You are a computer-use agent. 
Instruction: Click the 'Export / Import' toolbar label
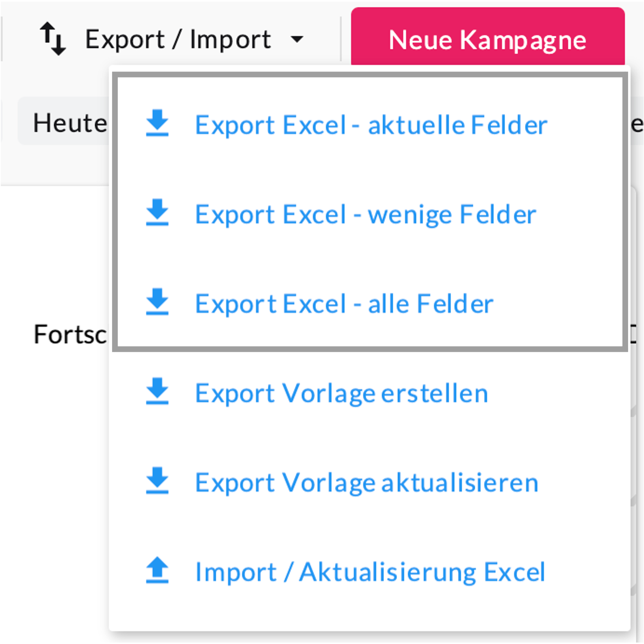(178, 39)
